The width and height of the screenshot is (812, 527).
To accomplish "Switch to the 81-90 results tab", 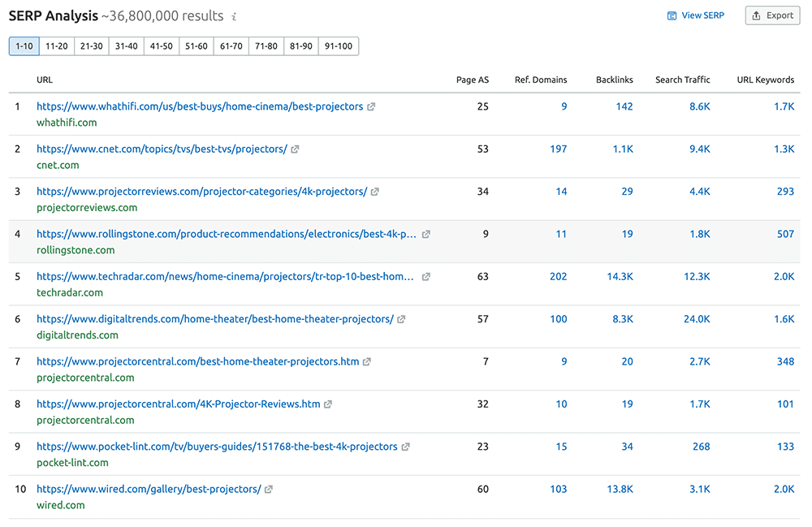I will point(301,46).
